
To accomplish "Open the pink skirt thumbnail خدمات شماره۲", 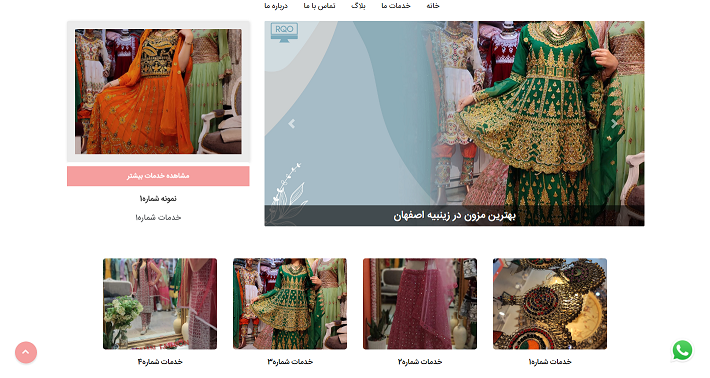I will point(420,304).
